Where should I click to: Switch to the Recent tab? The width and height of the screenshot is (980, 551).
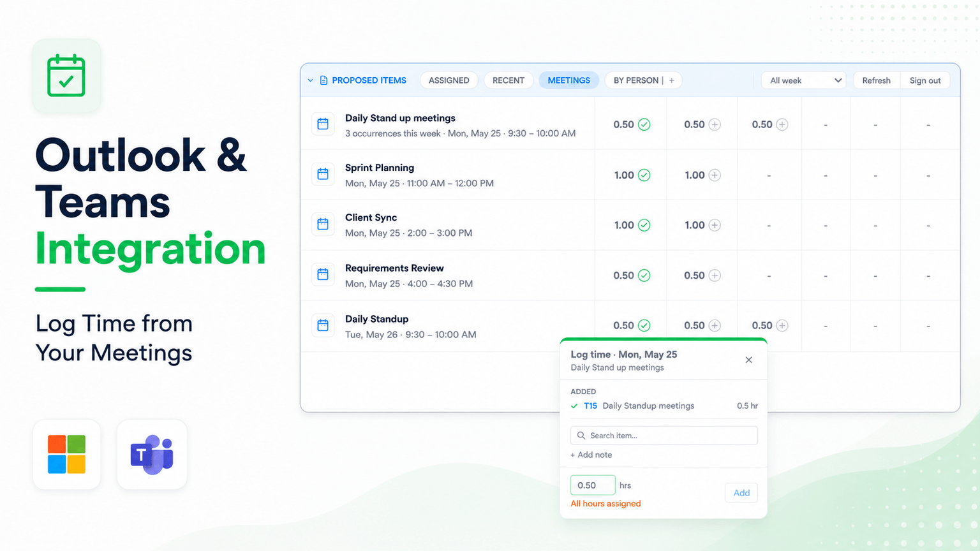coord(509,80)
